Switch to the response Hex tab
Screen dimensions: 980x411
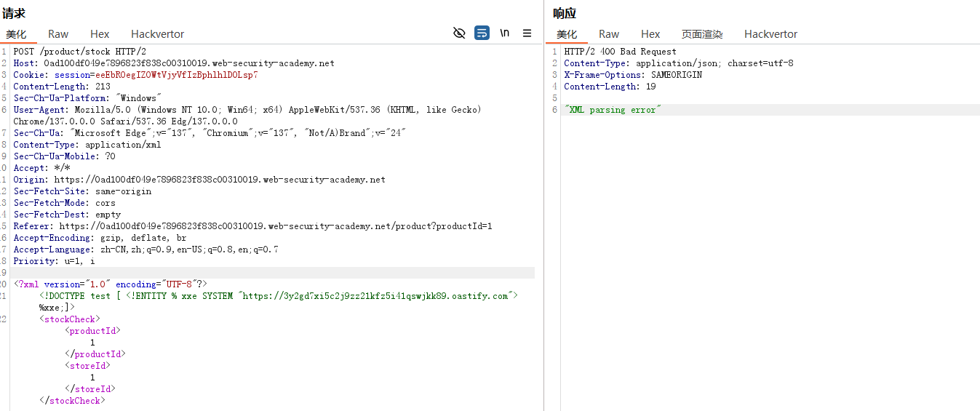pyautogui.click(x=650, y=34)
